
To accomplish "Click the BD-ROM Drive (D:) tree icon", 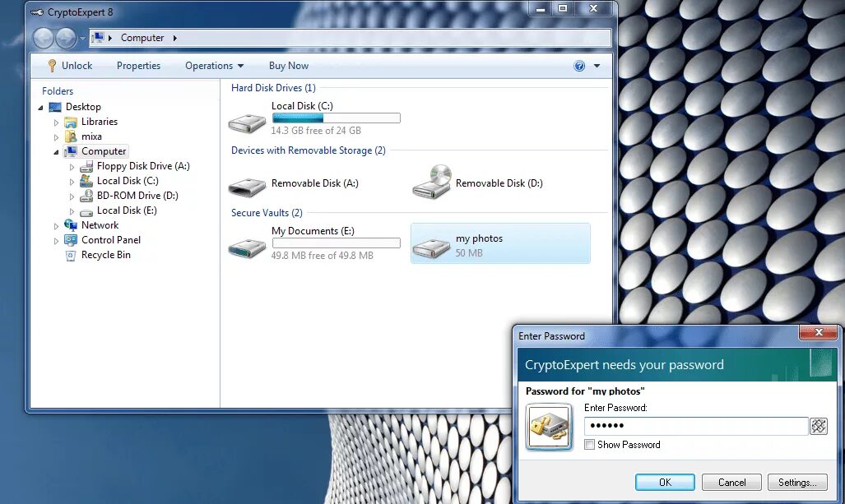I will [x=86, y=196].
